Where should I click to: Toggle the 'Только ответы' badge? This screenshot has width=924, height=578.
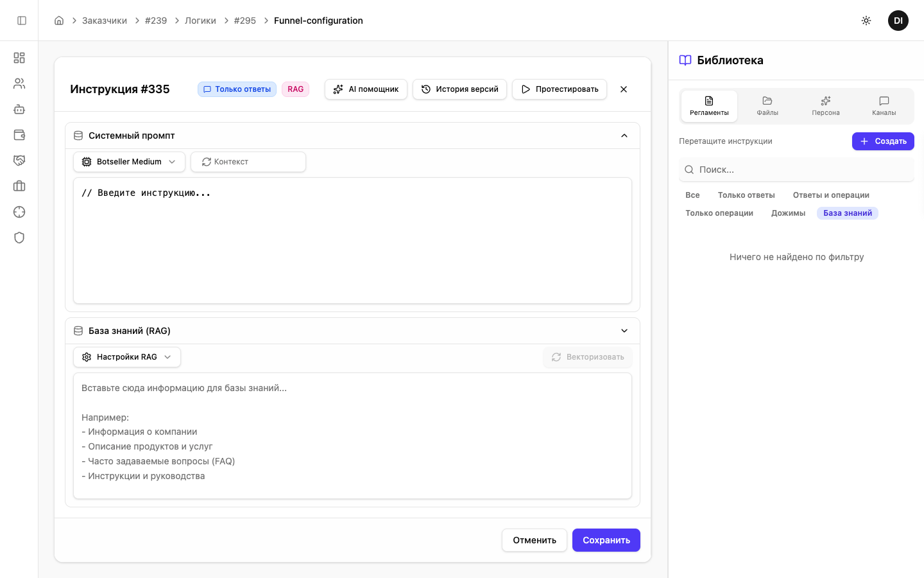tap(237, 89)
